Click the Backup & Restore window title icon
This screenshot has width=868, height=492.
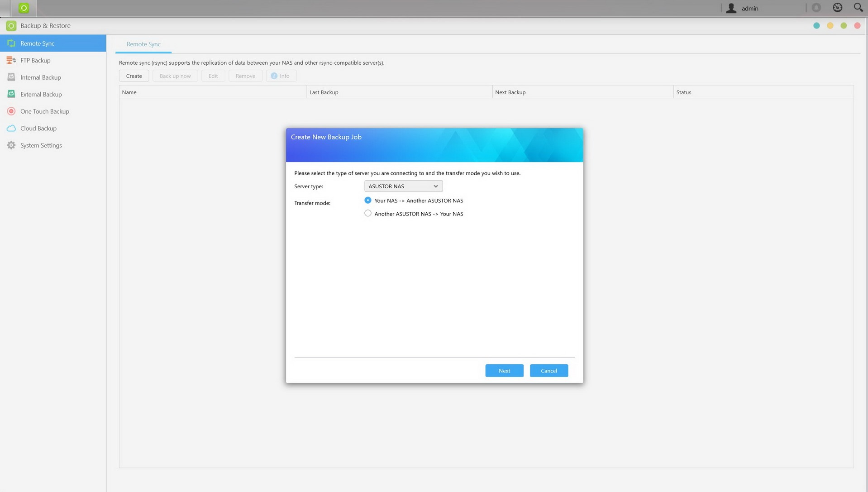pos(11,26)
